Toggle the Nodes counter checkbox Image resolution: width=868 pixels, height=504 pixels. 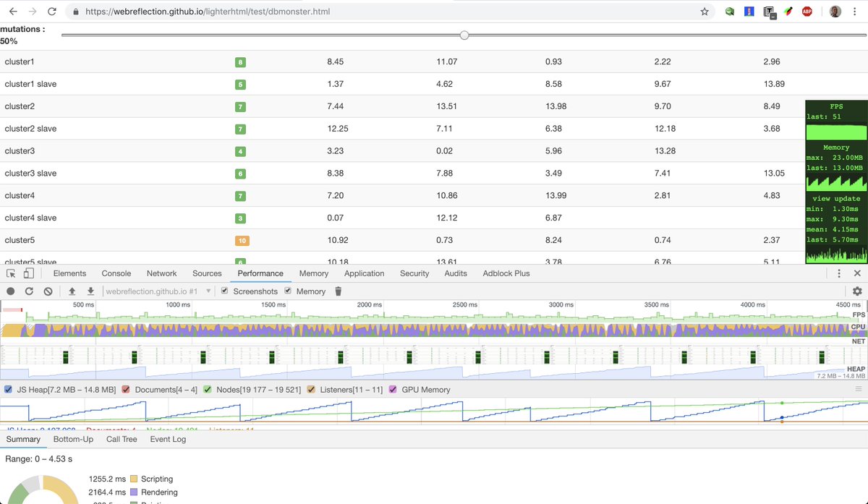pos(208,389)
